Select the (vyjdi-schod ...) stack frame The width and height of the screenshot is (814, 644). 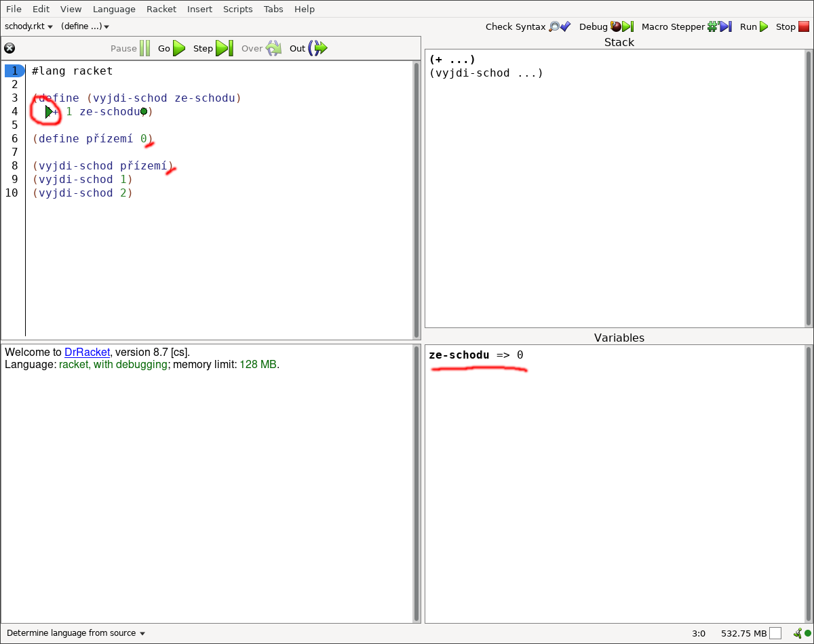486,73
